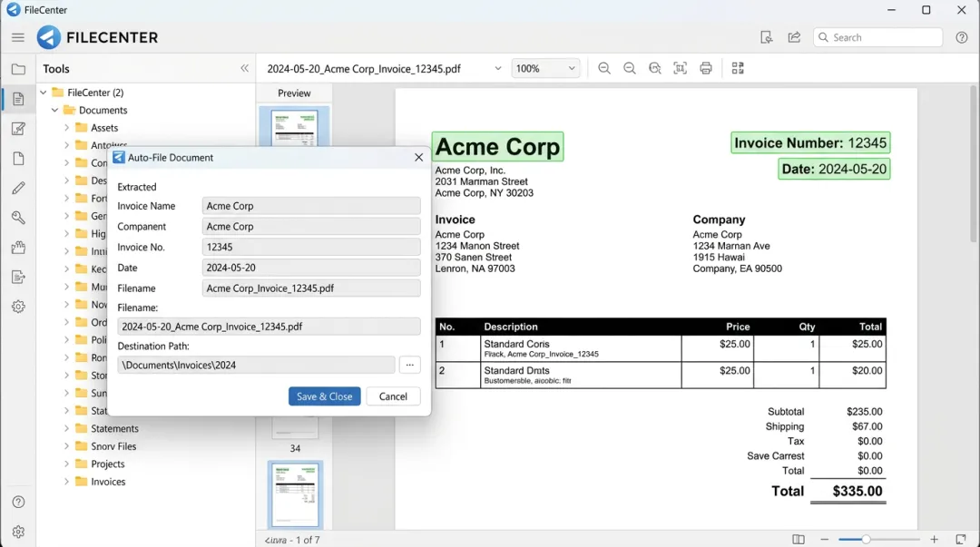
Task: Adjust the zoom slider handle
Action: (x=866, y=539)
